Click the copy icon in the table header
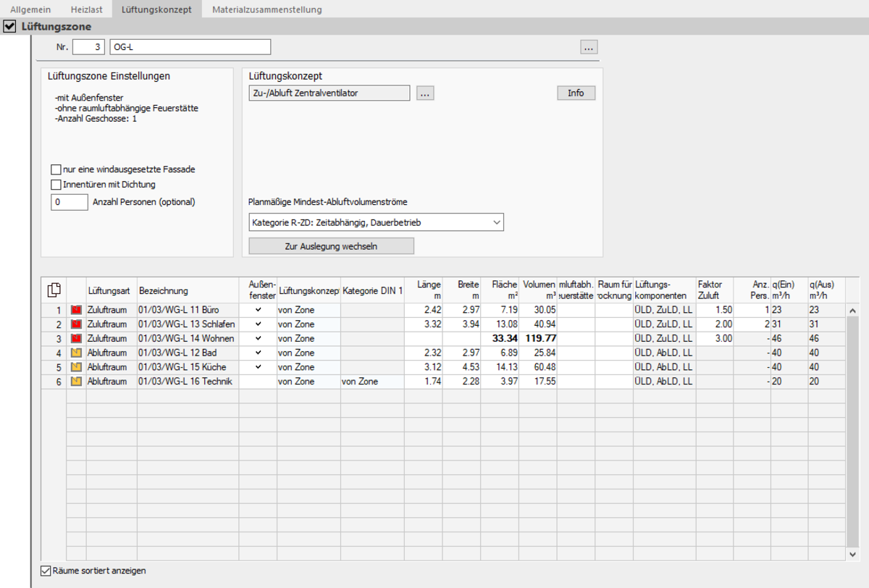 pyautogui.click(x=54, y=290)
